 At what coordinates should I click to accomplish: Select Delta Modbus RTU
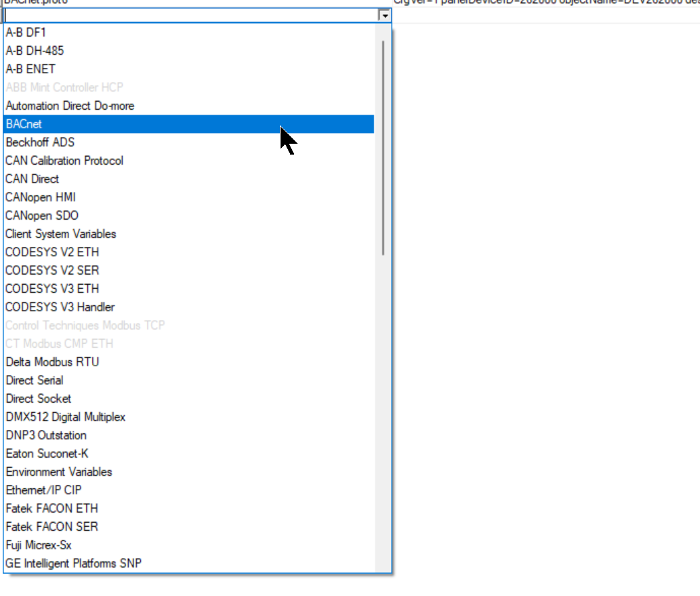click(x=189, y=362)
